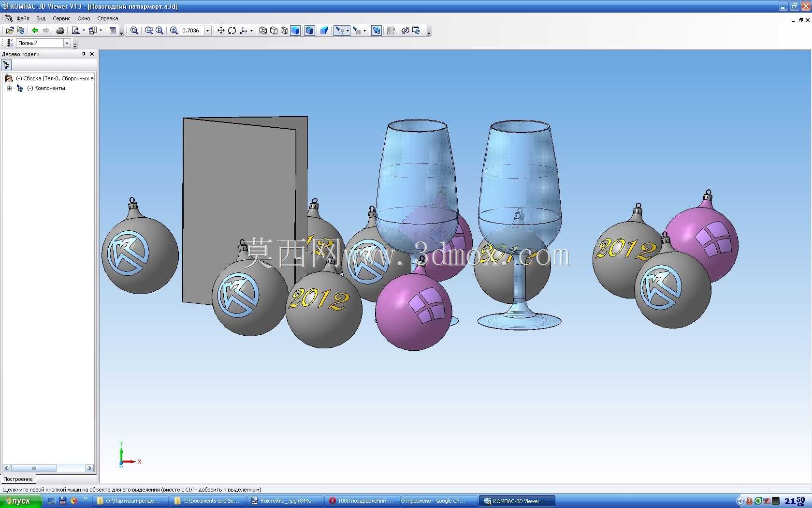Open the view manager dropdown arrow
Image resolution: width=812 pixels, height=508 pixels.
[100, 30]
